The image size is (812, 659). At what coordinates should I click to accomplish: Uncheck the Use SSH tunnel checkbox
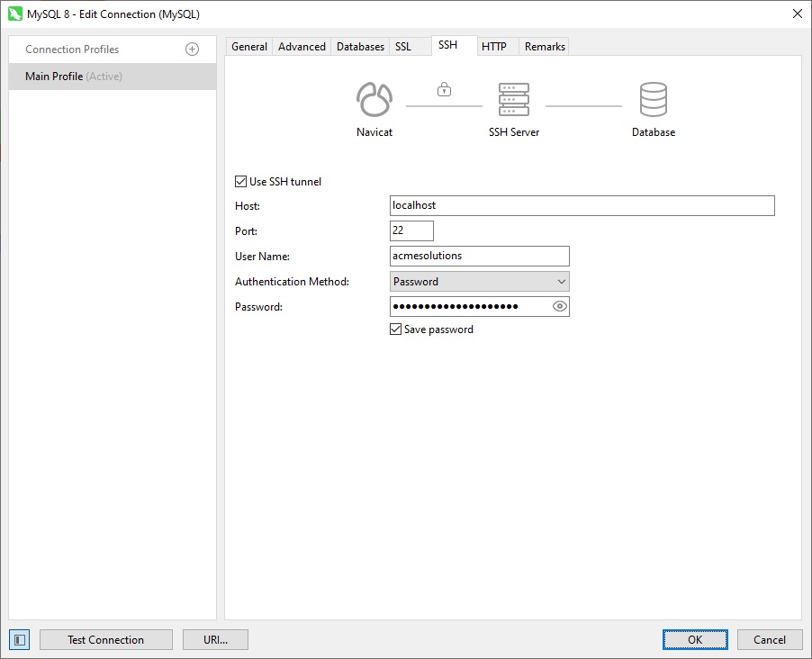(x=240, y=181)
